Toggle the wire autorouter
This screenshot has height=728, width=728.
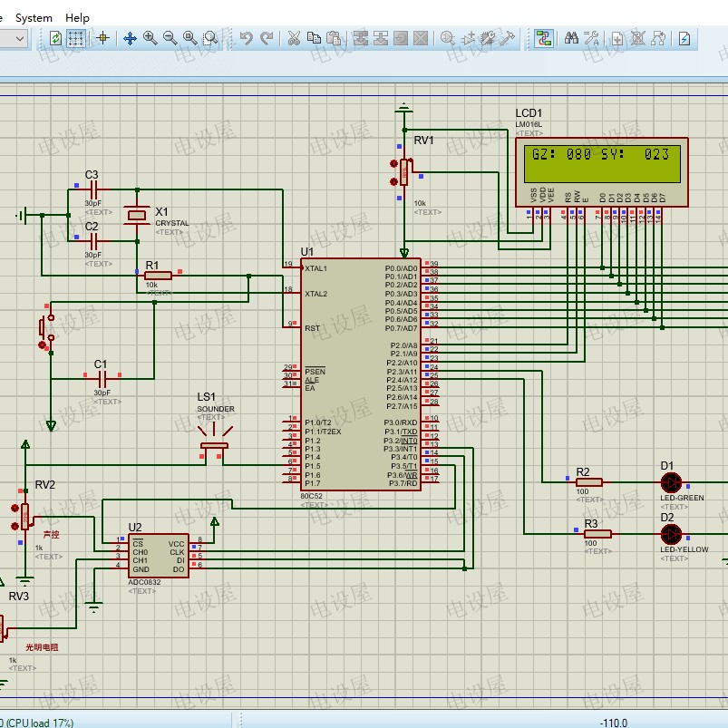click(543, 38)
